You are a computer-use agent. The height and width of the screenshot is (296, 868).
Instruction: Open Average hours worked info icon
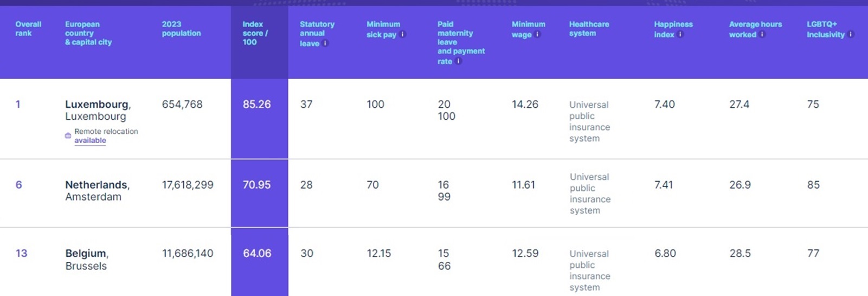click(762, 34)
